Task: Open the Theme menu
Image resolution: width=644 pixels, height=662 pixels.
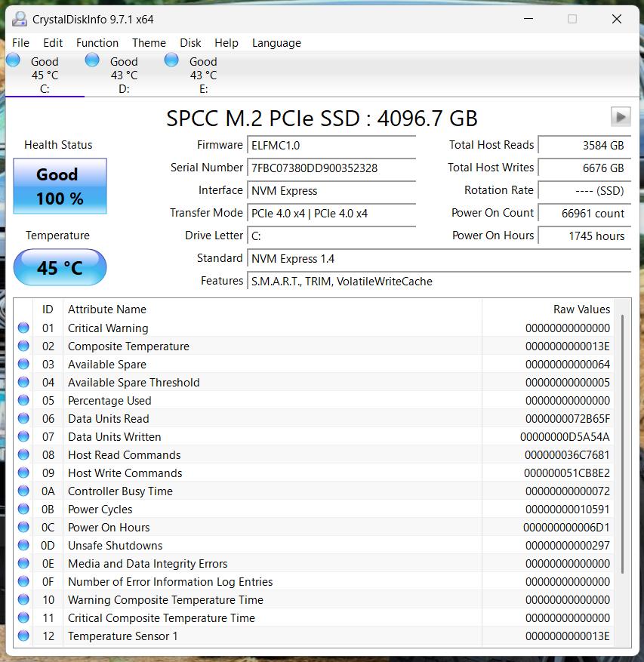Action: pyautogui.click(x=149, y=43)
